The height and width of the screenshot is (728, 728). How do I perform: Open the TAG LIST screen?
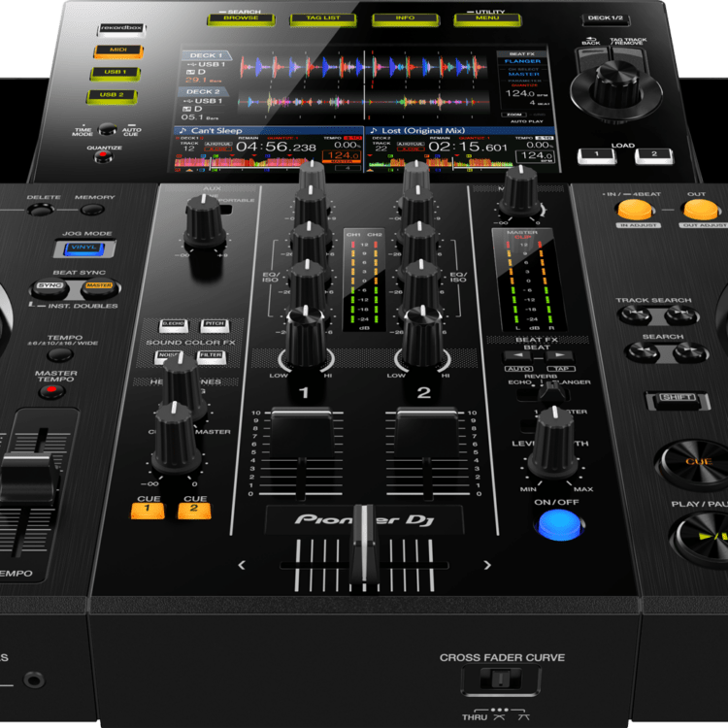(323, 19)
